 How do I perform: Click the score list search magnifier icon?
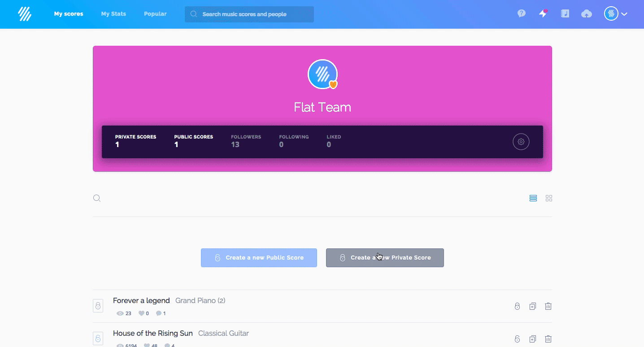click(97, 198)
